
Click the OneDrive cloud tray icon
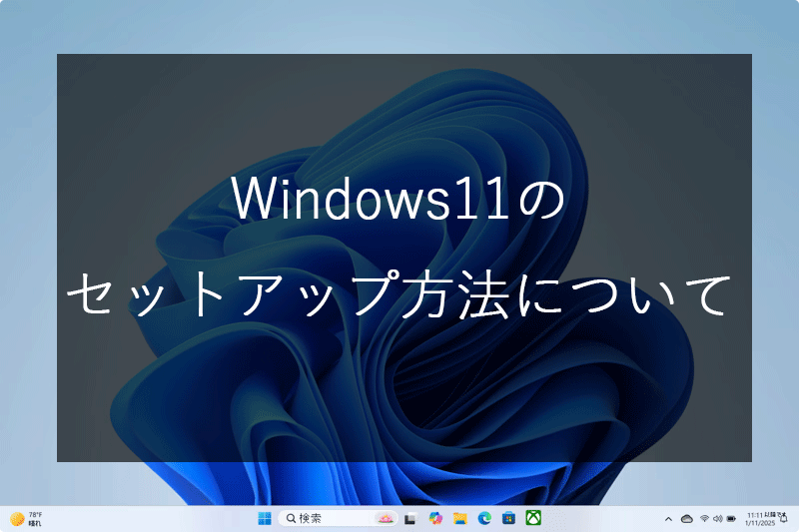pos(686,519)
